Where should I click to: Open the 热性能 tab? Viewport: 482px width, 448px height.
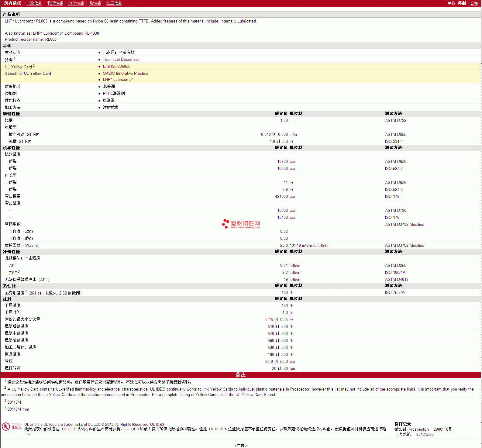pyautogui.click(x=95, y=3)
